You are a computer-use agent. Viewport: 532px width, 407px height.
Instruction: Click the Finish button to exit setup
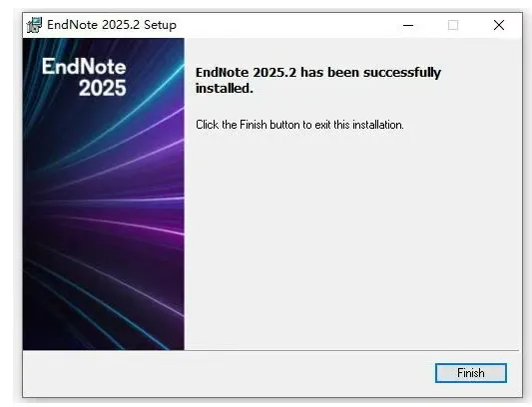coord(470,373)
